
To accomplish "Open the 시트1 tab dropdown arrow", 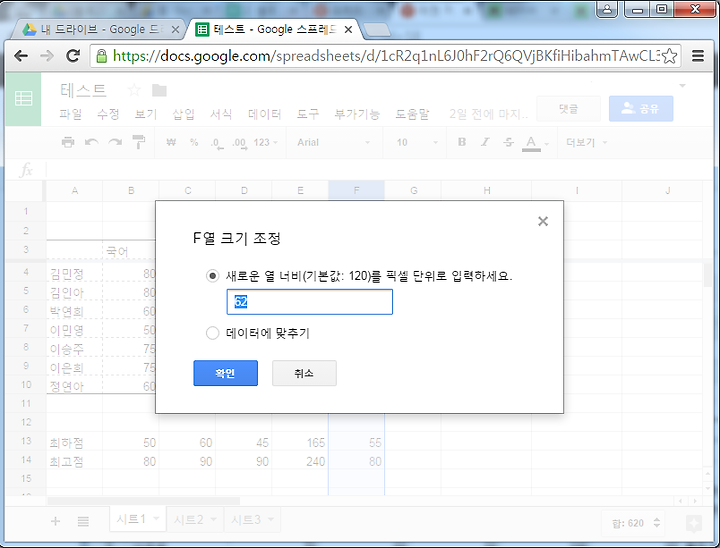I will pos(156,519).
